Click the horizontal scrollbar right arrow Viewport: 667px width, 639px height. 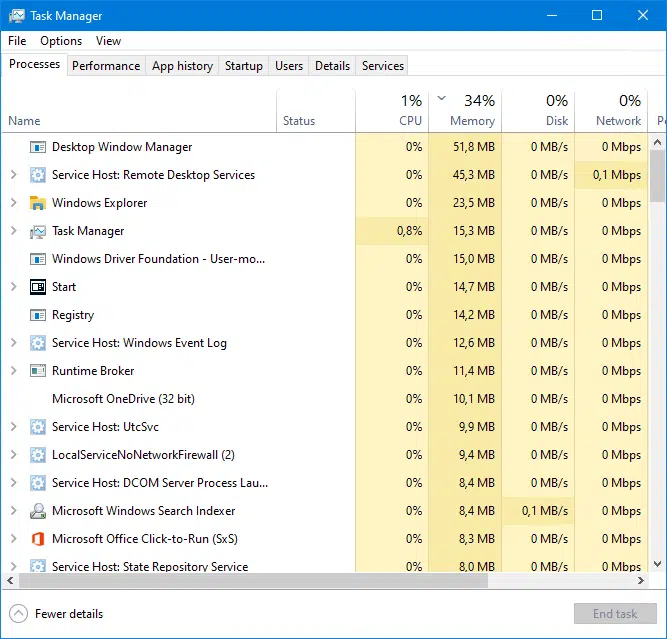[641, 581]
